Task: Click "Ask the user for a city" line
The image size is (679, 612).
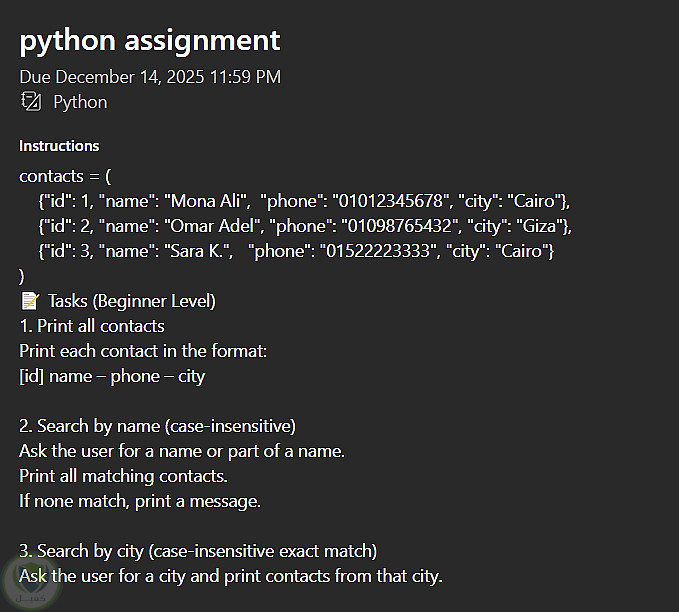Action: (230, 576)
